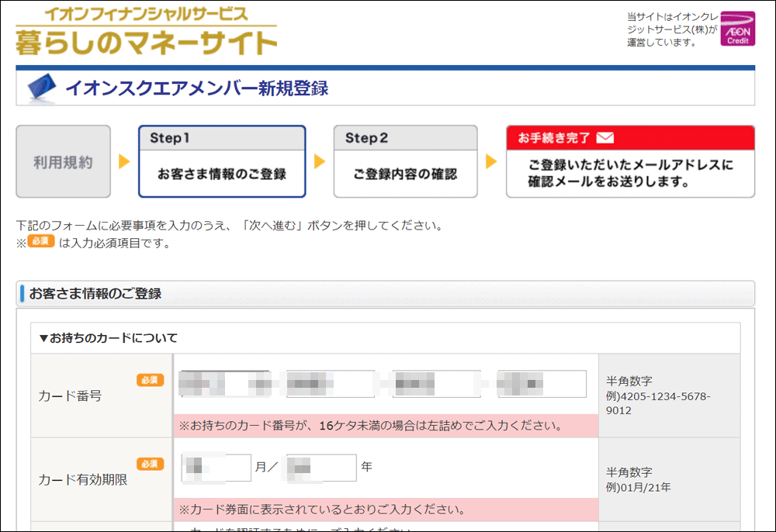Click the は入力必須項目です note text

114,244
